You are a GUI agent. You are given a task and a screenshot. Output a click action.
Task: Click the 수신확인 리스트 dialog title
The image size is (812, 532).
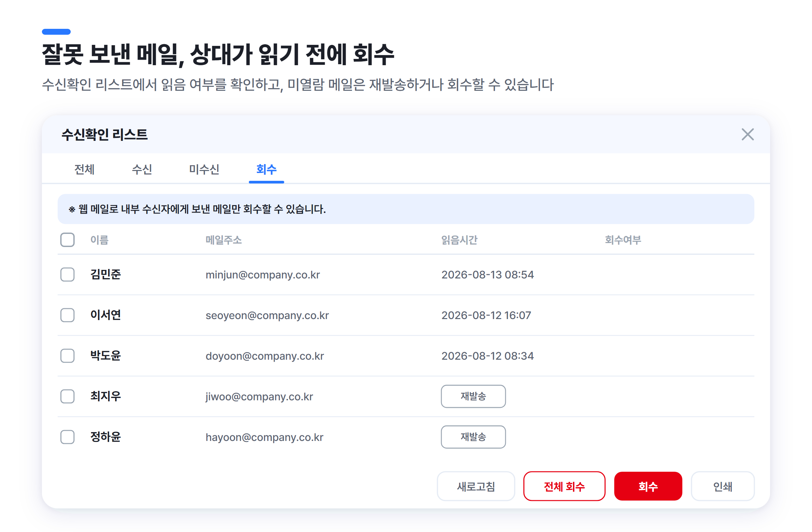(x=104, y=134)
